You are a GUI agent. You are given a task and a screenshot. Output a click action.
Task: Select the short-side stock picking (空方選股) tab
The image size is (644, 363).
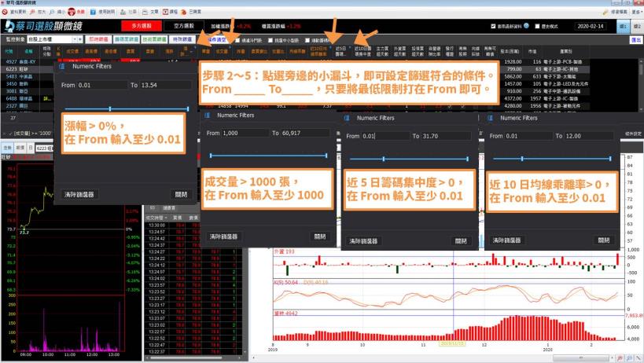coord(183,26)
